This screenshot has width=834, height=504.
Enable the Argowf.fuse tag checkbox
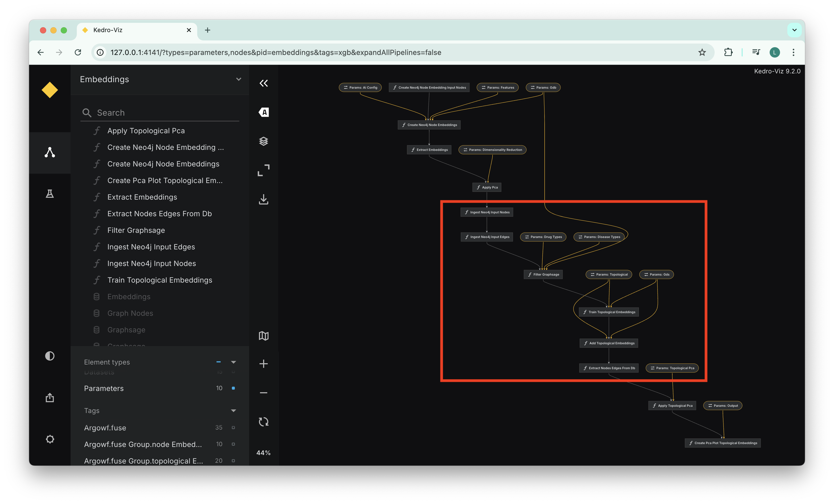pos(233,428)
